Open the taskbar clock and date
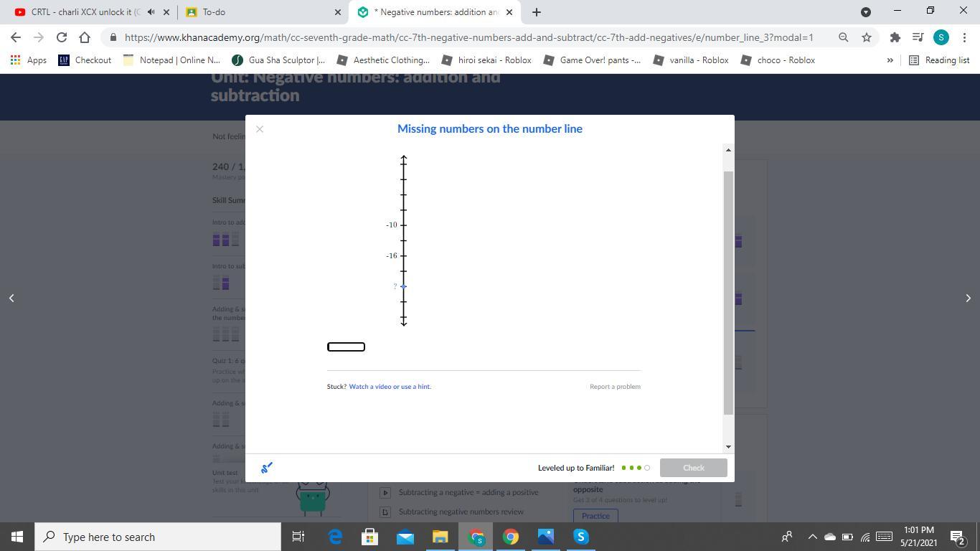 point(918,537)
